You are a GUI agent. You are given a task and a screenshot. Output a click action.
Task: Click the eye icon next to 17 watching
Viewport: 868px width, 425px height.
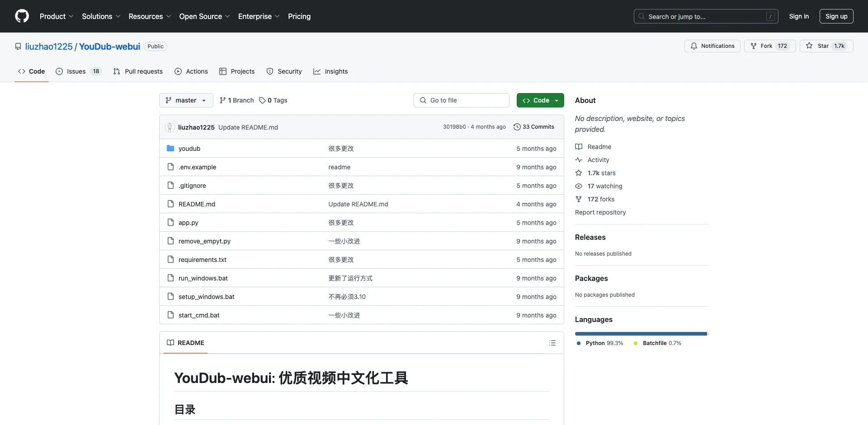pyautogui.click(x=579, y=186)
